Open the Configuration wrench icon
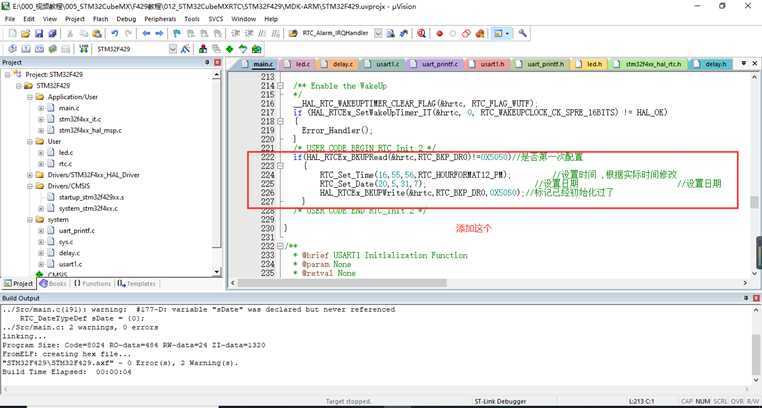The height and width of the screenshot is (408, 762). 522,34
